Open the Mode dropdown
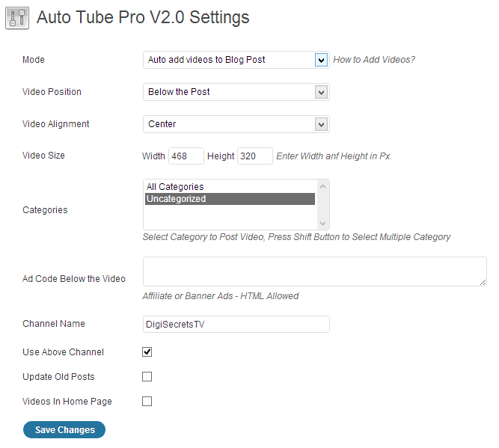The image size is (499, 448). click(236, 60)
